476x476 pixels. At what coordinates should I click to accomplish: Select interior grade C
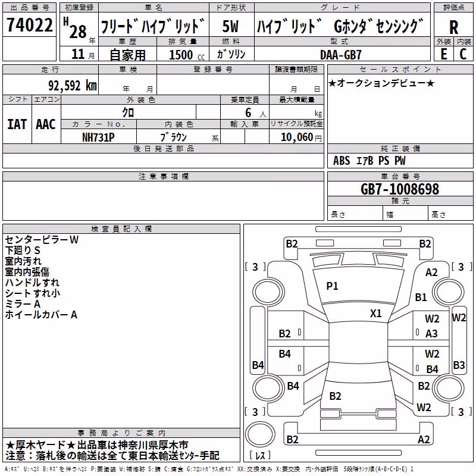point(463,54)
